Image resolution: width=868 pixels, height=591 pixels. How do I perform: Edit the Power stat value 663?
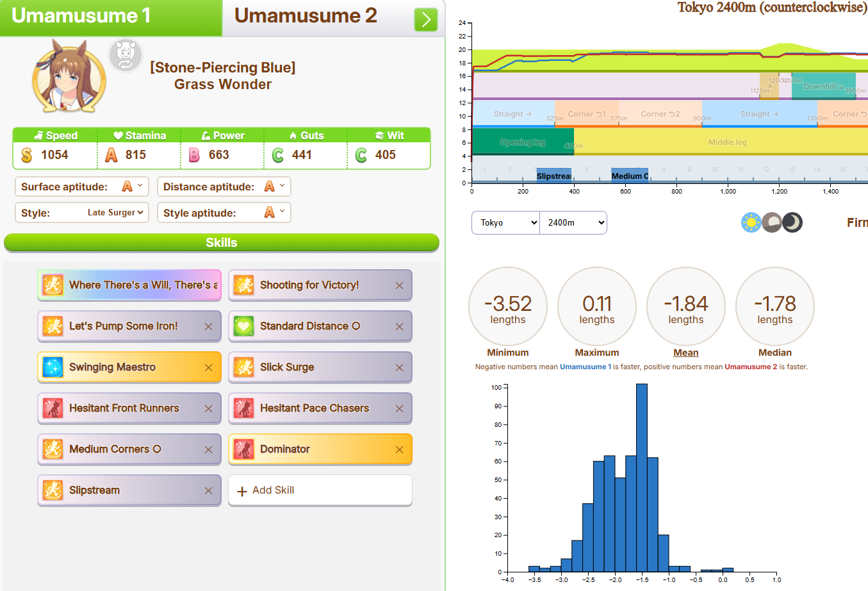click(x=219, y=155)
